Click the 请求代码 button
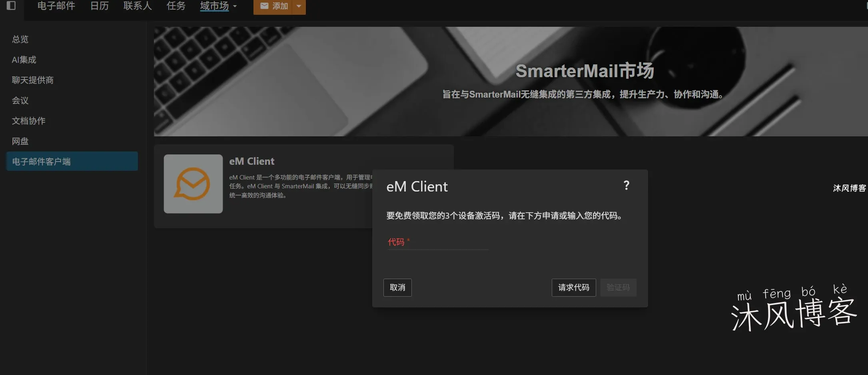This screenshot has height=375, width=868. pyautogui.click(x=574, y=287)
